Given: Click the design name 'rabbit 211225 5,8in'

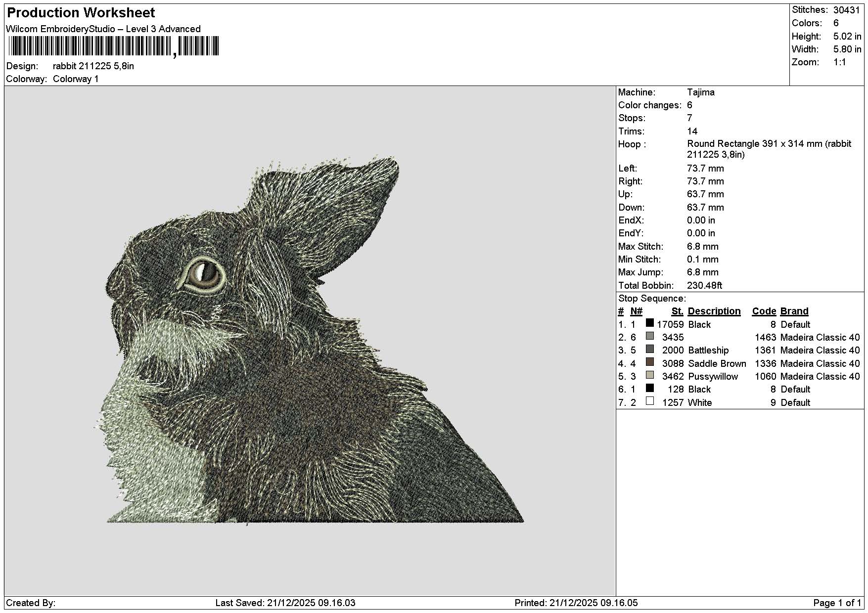Looking at the screenshot, I should click(93, 66).
